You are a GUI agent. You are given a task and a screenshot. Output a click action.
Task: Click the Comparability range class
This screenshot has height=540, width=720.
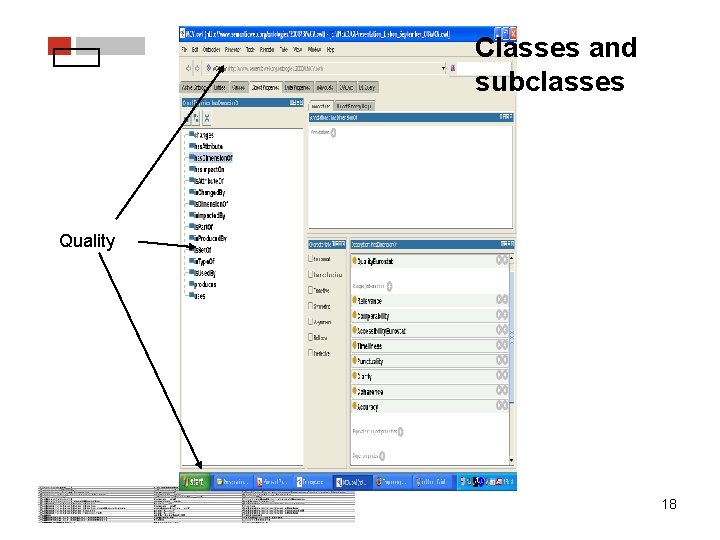(373, 316)
